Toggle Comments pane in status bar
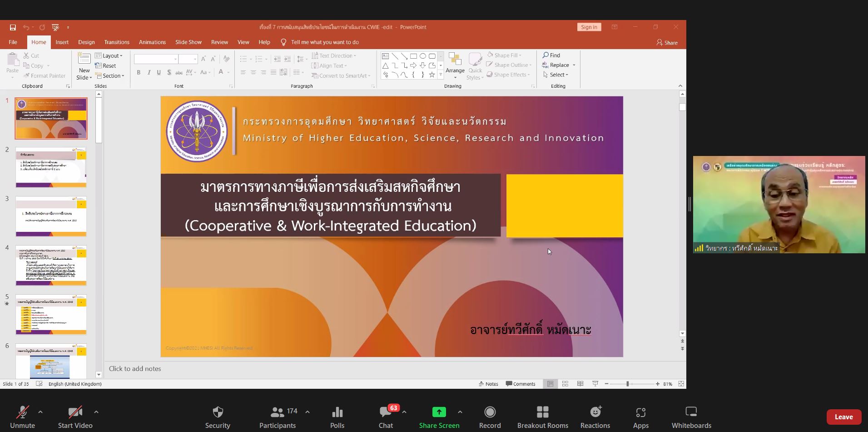 [x=521, y=384]
